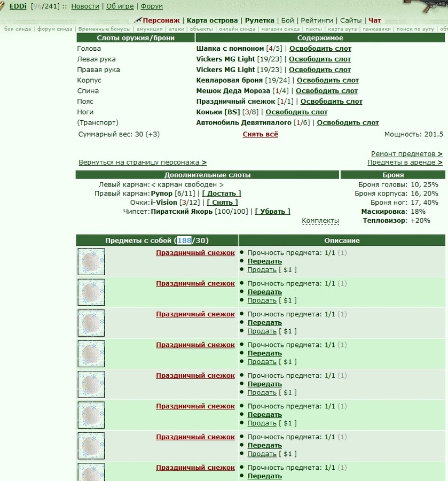
Task: Open форум синда submenu link
Action: point(55,29)
